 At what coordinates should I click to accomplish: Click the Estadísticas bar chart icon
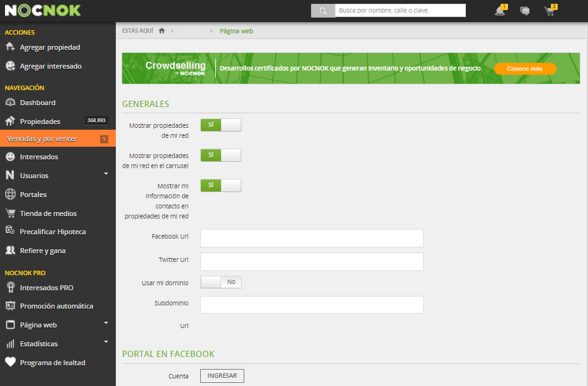pos(10,344)
